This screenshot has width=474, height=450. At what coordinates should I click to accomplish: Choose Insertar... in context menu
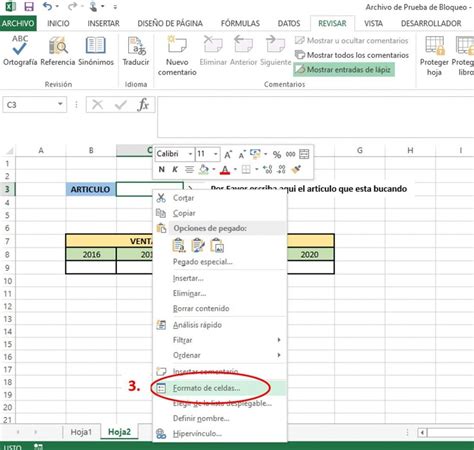(220, 278)
